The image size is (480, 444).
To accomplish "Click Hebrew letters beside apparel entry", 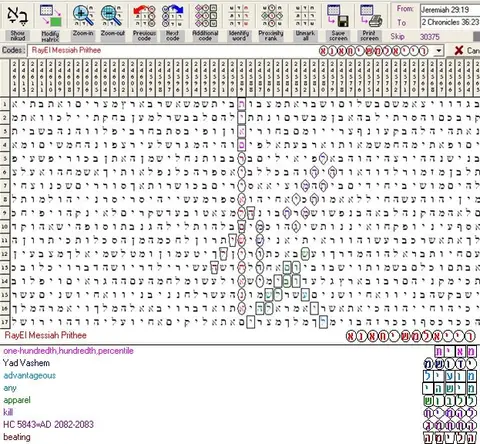I will (x=450, y=401).
